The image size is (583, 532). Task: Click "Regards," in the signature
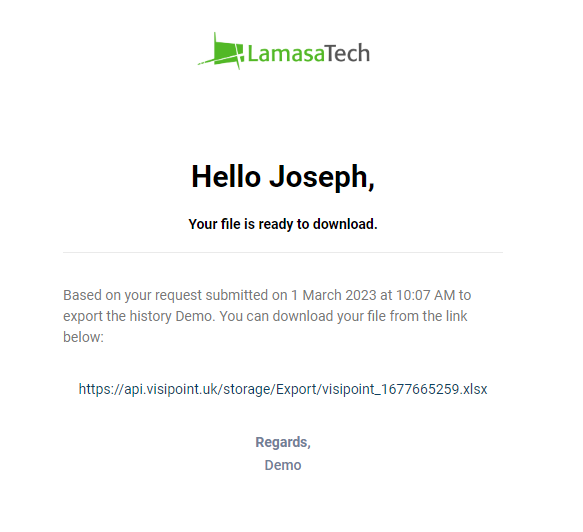[283, 442]
